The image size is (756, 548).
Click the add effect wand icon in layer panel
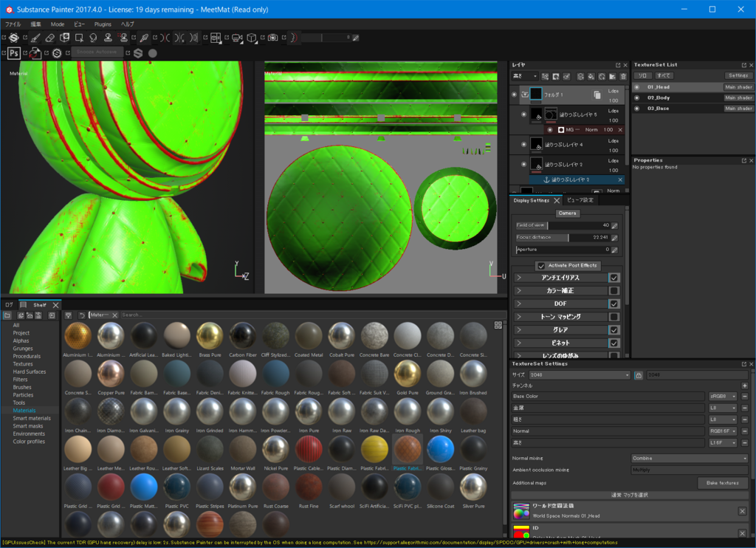coord(545,77)
